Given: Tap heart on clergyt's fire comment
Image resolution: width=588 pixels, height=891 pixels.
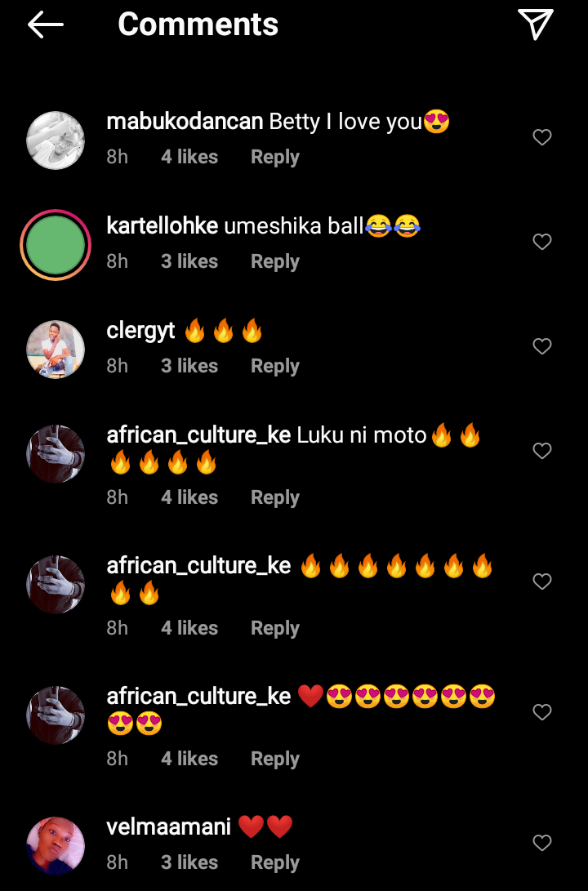Looking at the screenshot, I should click(542, 346).
